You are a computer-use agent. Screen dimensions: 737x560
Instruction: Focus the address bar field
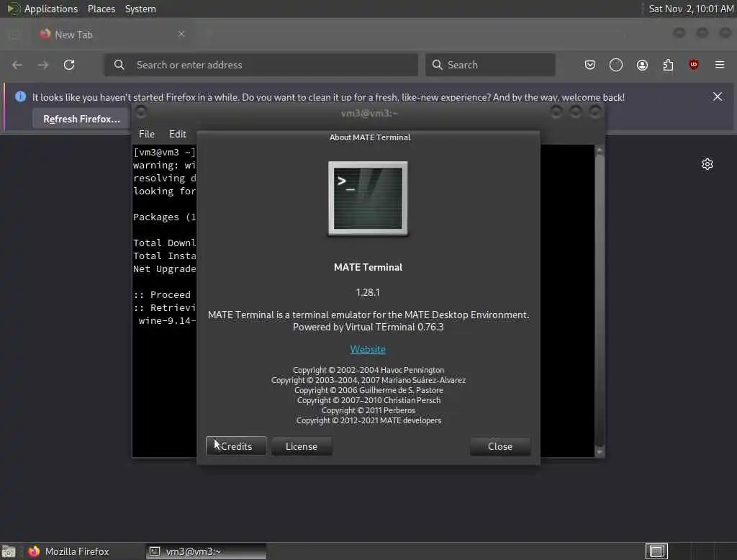[261, 65]
